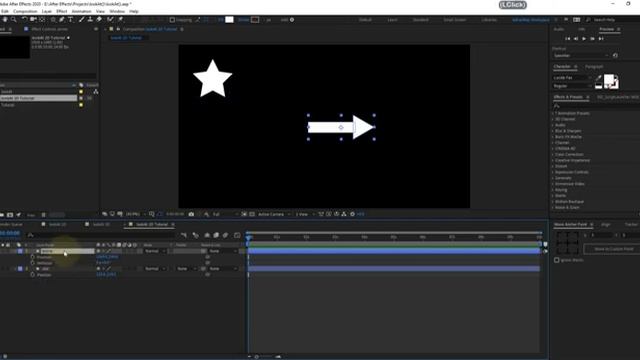Toggle the shy layers timeline icon

point(207,236)
